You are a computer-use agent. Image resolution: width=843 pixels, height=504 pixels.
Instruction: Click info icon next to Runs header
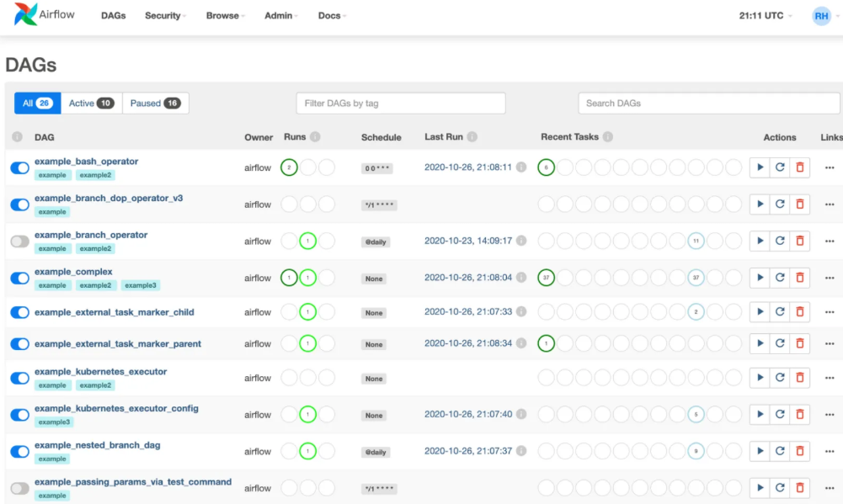315,136
